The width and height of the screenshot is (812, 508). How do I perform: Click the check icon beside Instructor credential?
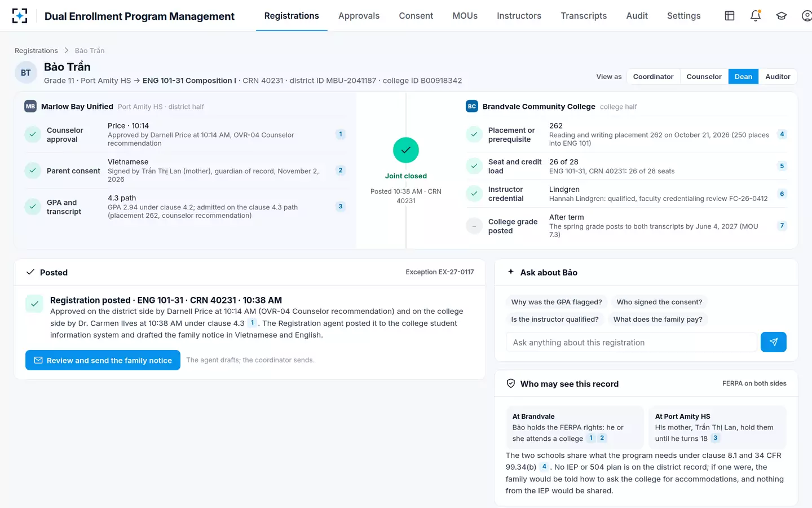pyautogui.click(x=474, y=194)
